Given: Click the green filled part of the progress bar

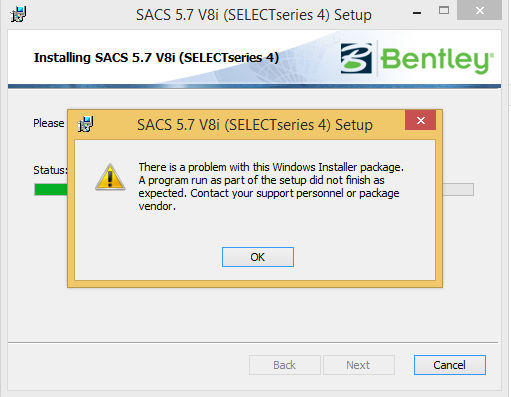Looking at the screenshot, I should (x=51, y=190).
